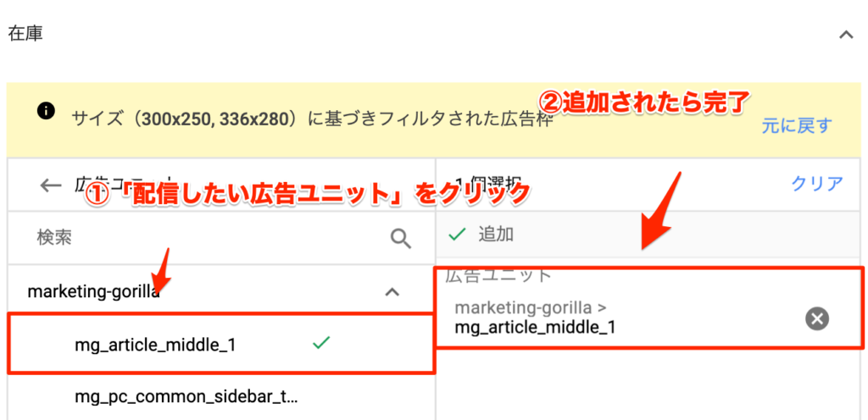Click the info icon in yellow banner

[x=46, y=111]
